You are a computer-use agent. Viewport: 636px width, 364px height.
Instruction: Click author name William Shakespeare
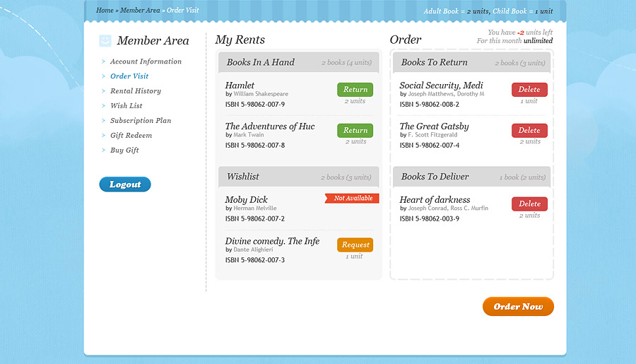click(261, 94)
